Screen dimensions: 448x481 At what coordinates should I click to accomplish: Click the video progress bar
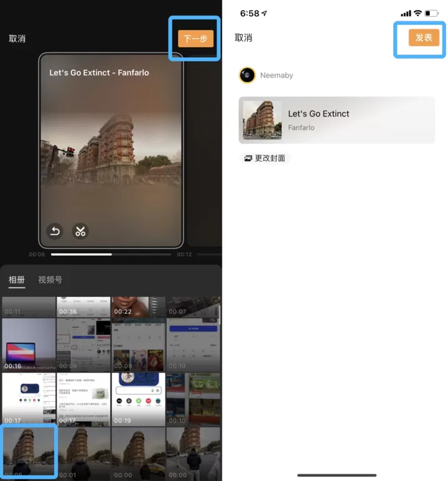click(x=111, y=255)
